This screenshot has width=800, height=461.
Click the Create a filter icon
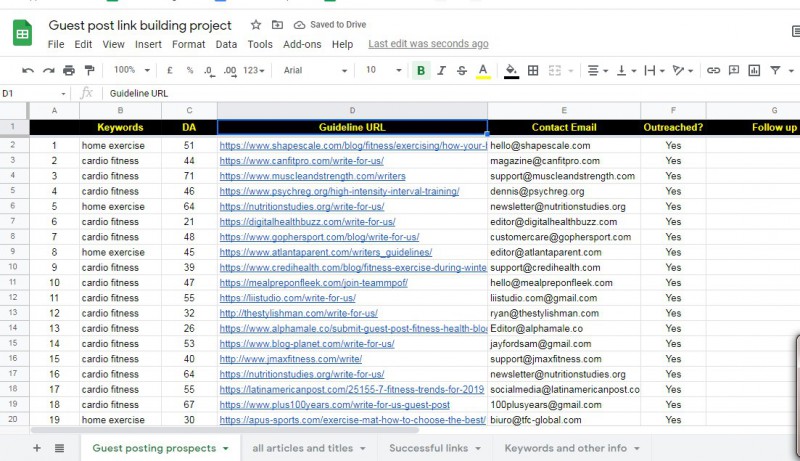tap(775, 70)
